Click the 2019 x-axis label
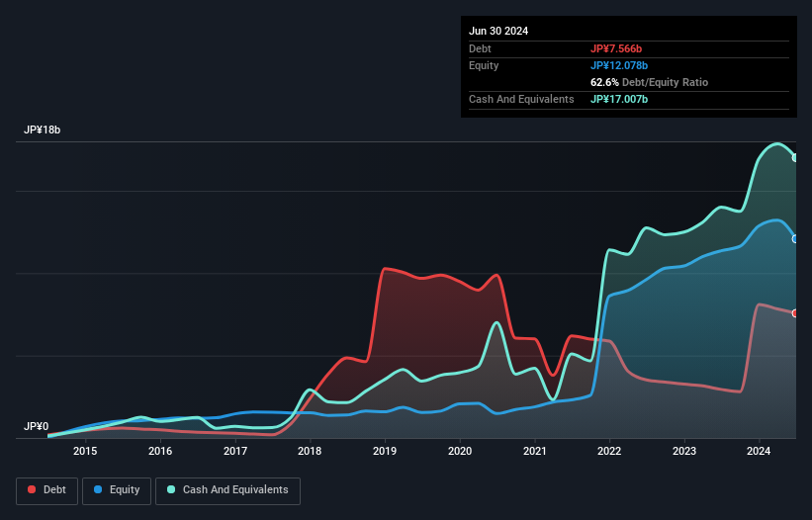This screenshot has width=812, height=520. (x=385, y=451)
